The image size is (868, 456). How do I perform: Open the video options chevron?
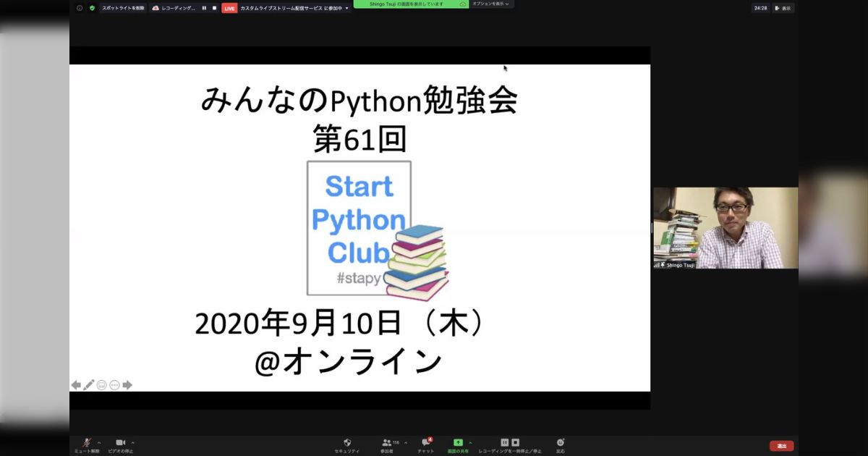pyautogui.click(x=132, y=442)
